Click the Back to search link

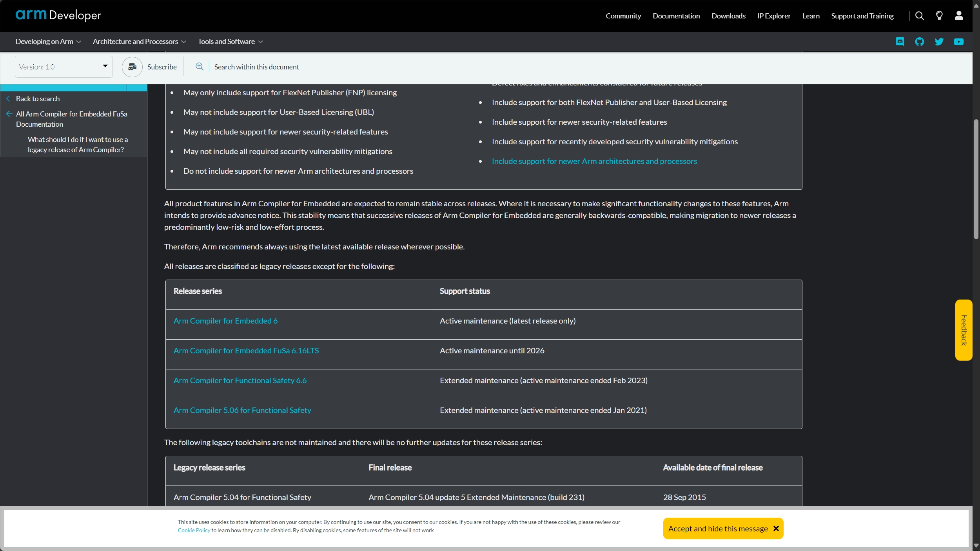tap(38, 99)
